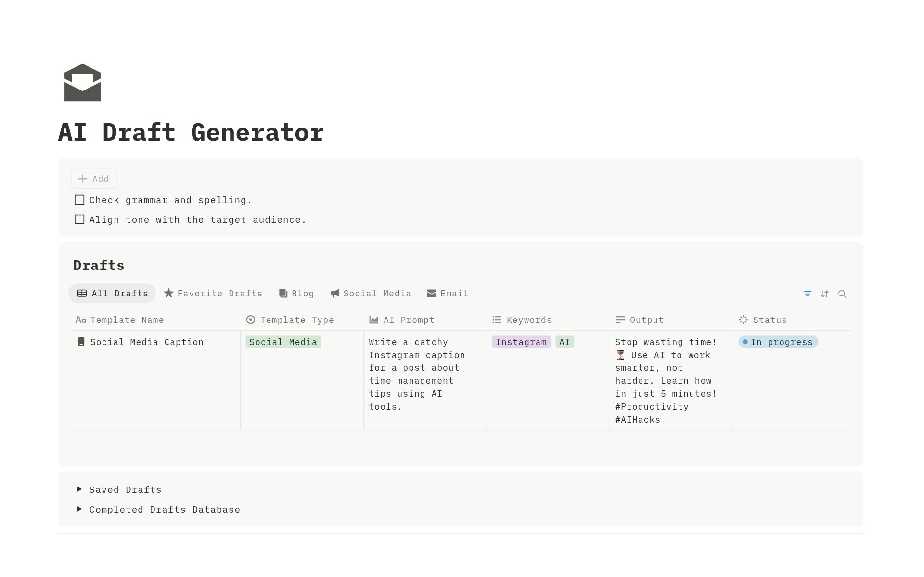Click the Template Name column header

pos(120,320)
